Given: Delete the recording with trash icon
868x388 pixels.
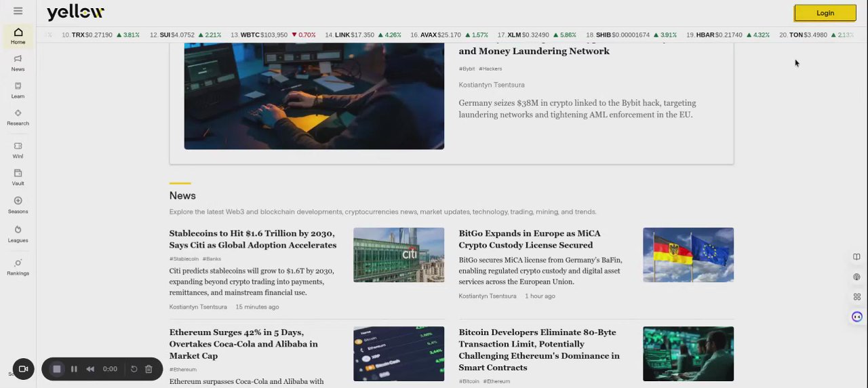Looking at the screenshot, I should pos(149,369).
